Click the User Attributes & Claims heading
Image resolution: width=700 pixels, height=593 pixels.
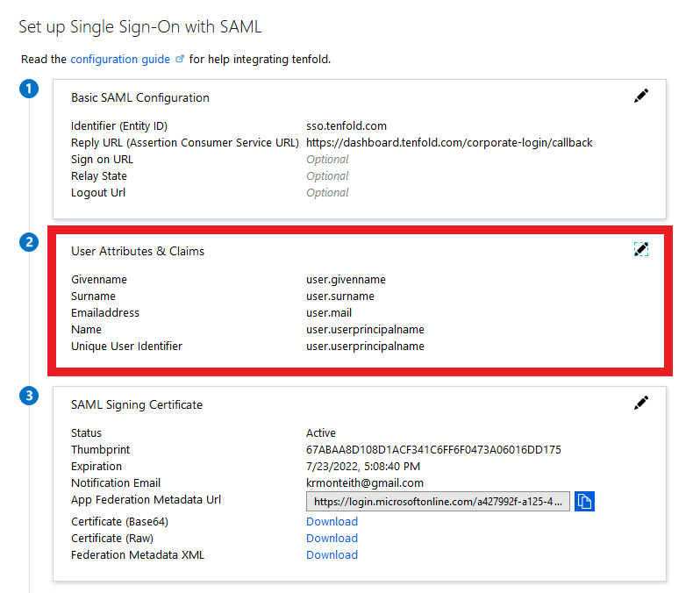(138, 251)
